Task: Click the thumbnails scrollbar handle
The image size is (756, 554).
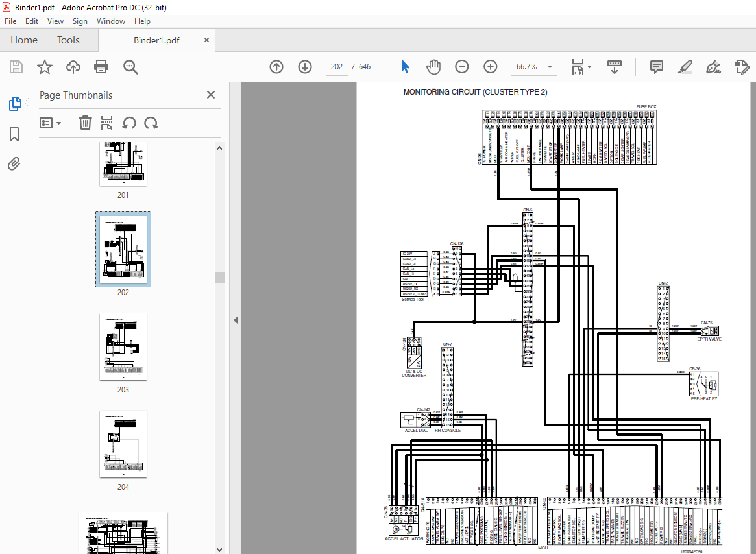Action: (x=219, y=277)
